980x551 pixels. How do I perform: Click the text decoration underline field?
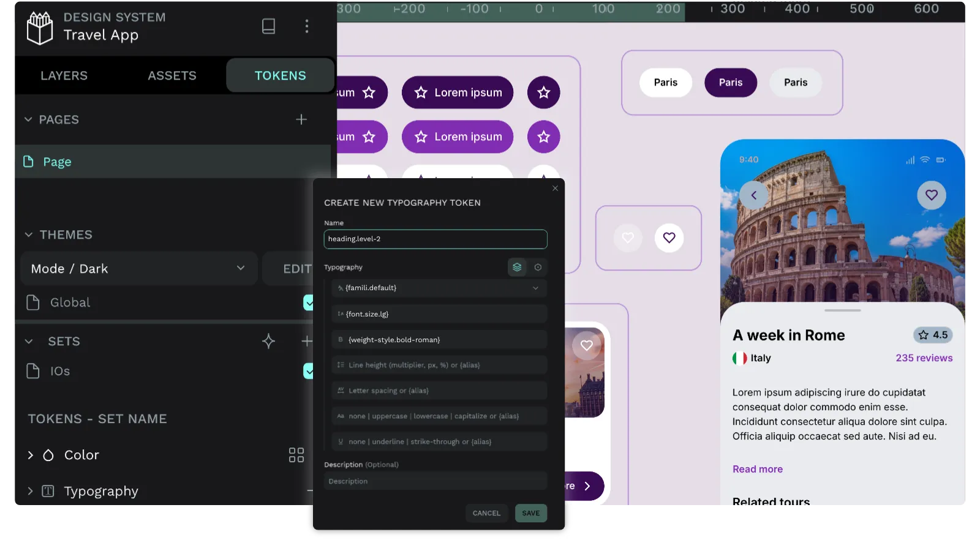(439, 441)
